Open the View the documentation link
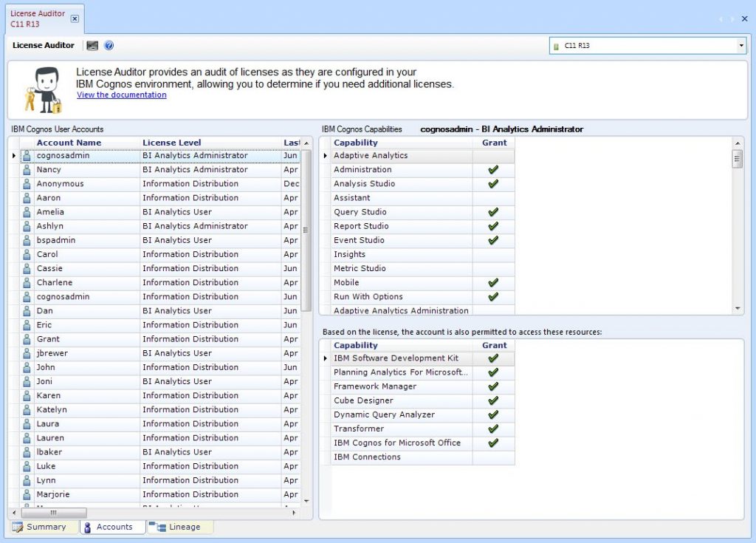 coord(122,95)
